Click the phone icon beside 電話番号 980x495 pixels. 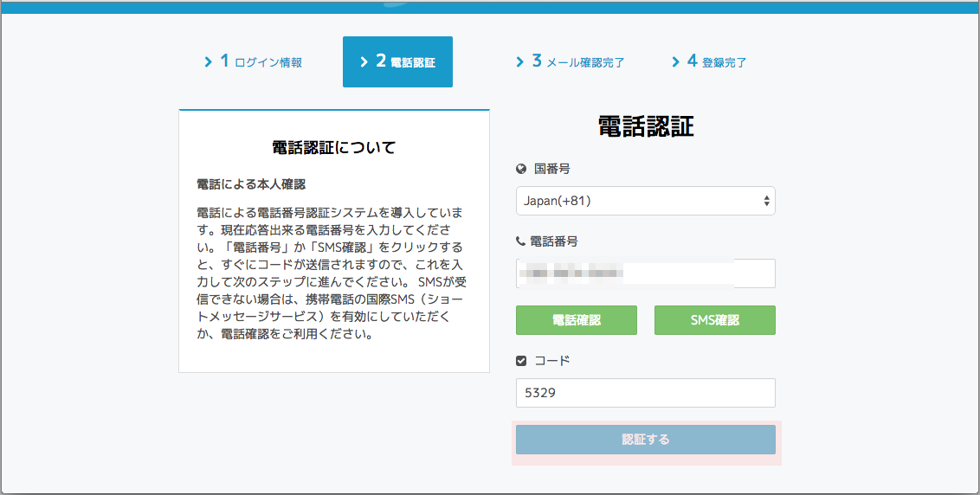pos(520,241)
